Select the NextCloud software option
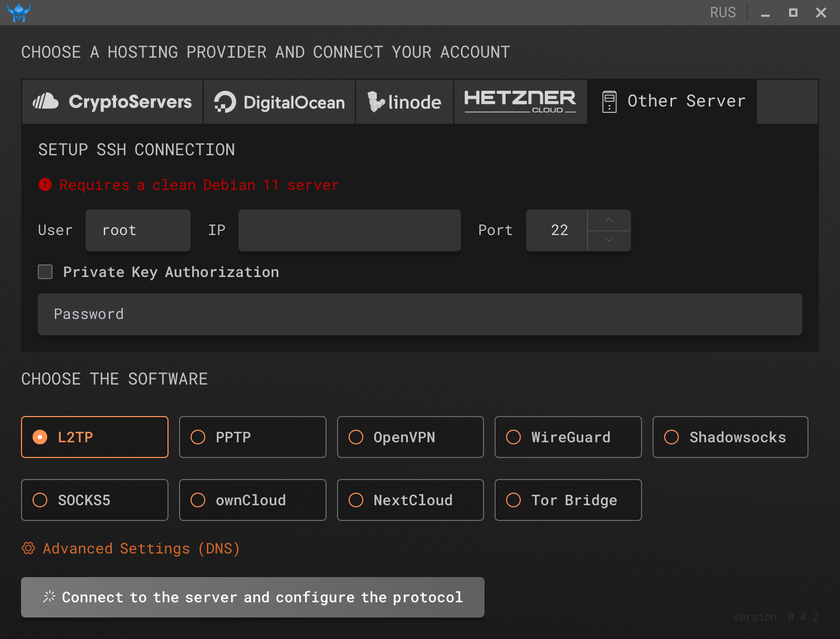The image size is (840, 639). point(411,500)
